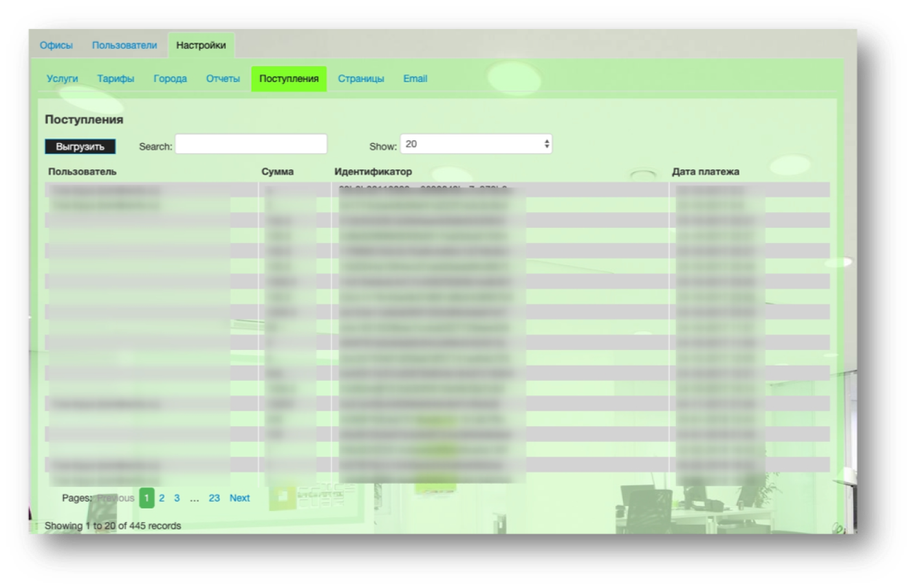Screen dimensions: 912x588
Task: Jump to page 3 in pagination
Action: pyautogui.click(x=177, y=498)
